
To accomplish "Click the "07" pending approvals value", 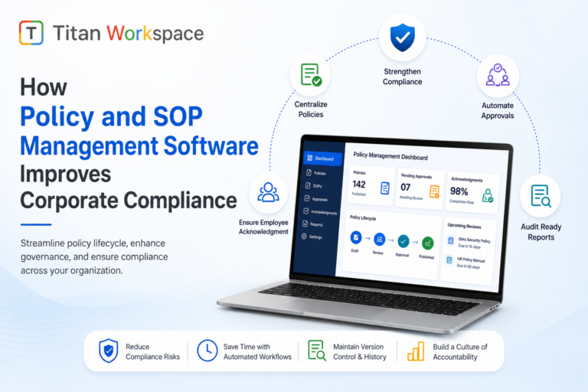I will [405, 187].
